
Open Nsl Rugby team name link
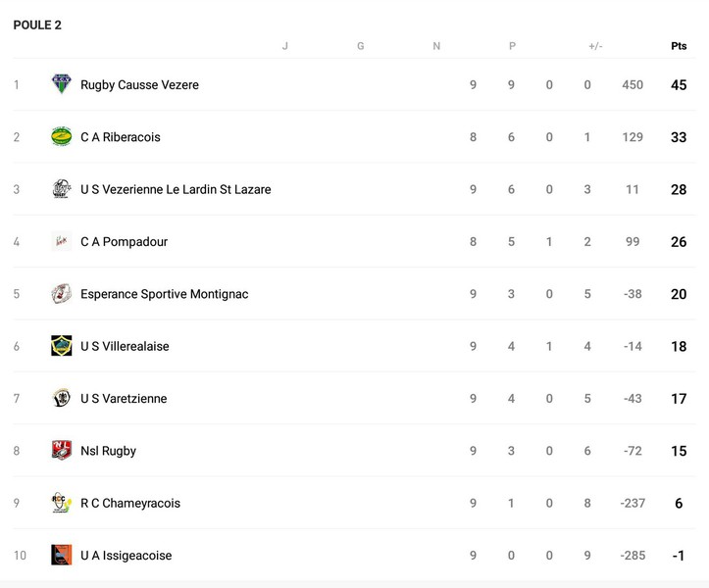(108, 451)
